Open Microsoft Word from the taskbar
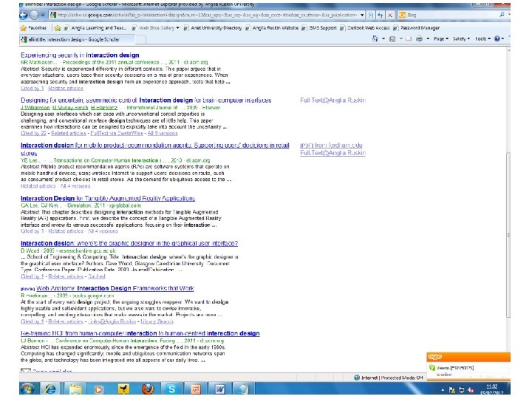The height and width of the screenshot is (399, 532). (219, 389)
